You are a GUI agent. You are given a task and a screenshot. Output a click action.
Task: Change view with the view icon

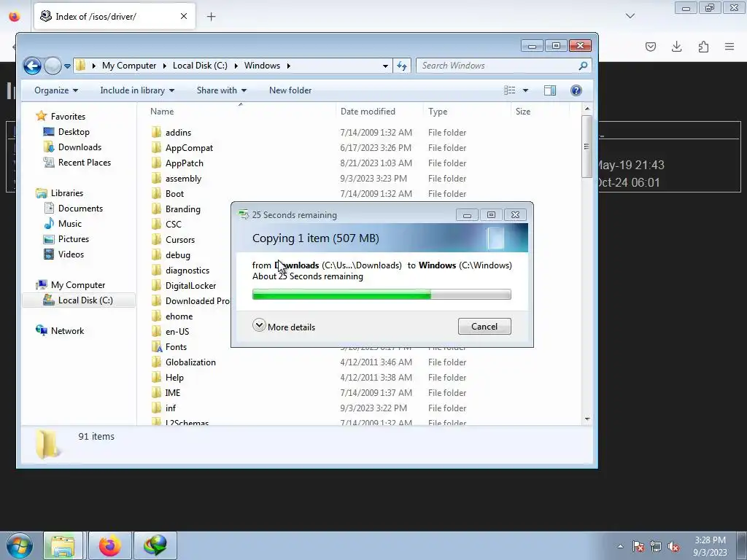(510, 90)
